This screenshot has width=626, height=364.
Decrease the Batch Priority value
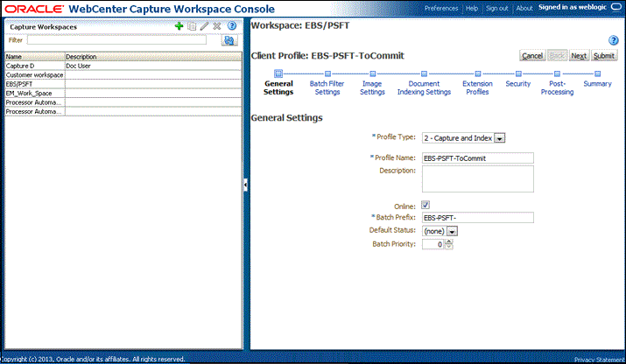click(x=449, y=247)
